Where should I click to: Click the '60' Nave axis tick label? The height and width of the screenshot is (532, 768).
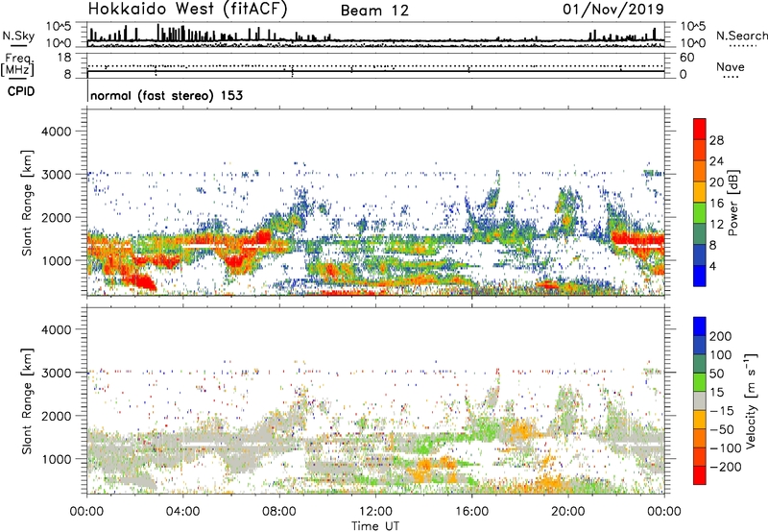click(x=686, y=58)
